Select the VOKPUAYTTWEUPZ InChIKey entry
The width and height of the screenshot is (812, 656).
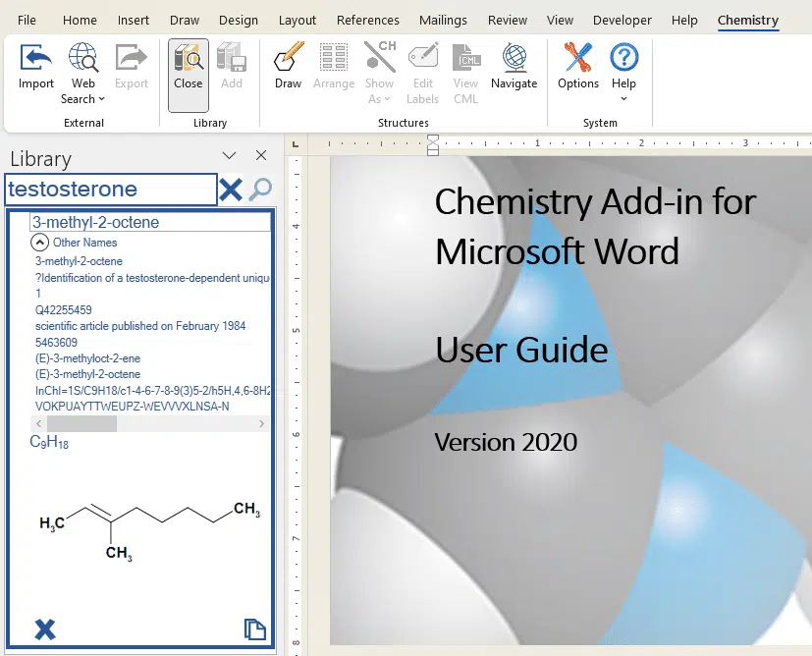(132, 407)
